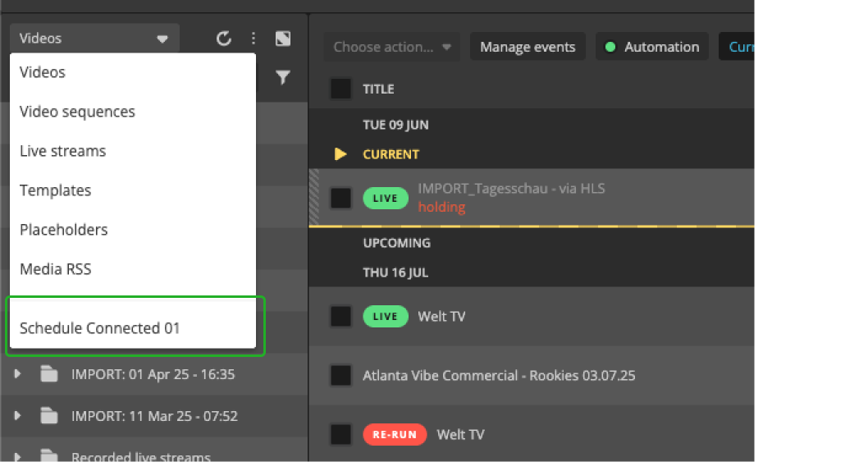
Task: Click the green Automation status dot
Action: (x=610, y=47)
